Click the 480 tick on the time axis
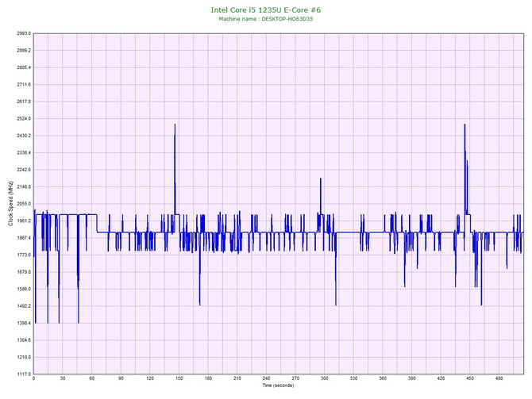Viewport: 532px width, 399px height. (x=499, y=378)
